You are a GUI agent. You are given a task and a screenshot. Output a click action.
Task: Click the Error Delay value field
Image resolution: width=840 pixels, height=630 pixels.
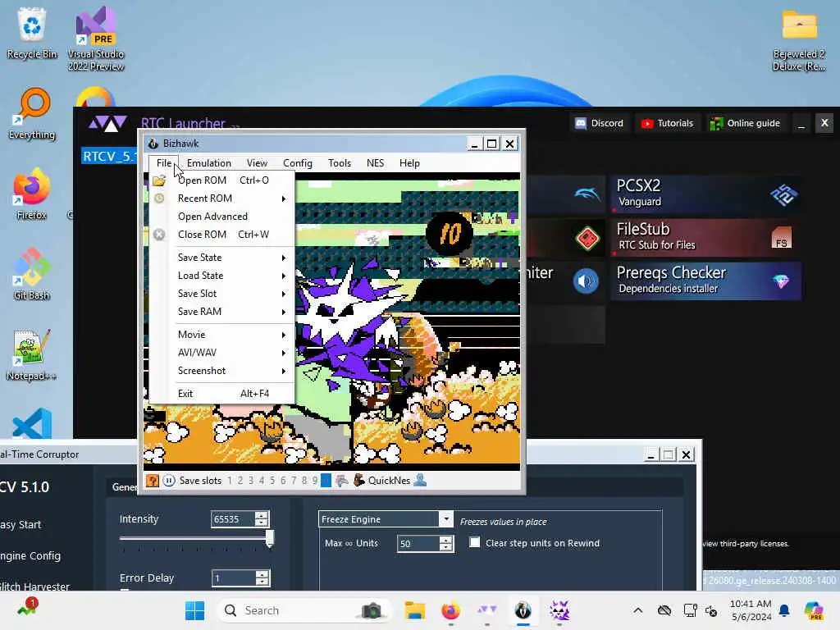233,578
